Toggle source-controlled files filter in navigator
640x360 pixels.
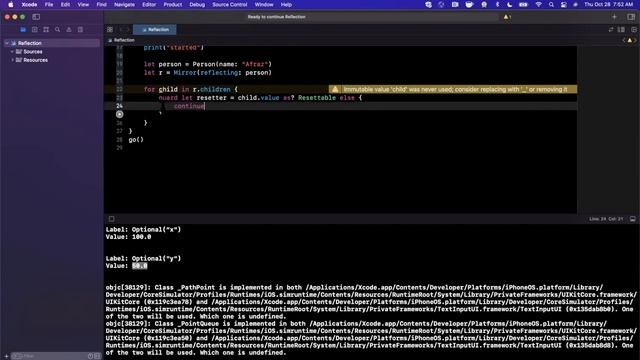97,356
